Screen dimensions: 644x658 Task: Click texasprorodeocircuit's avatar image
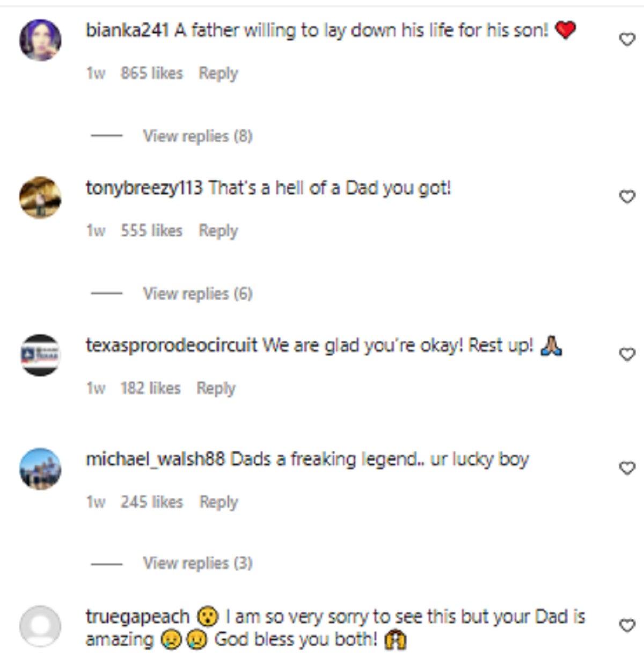(x=40, y=355)
